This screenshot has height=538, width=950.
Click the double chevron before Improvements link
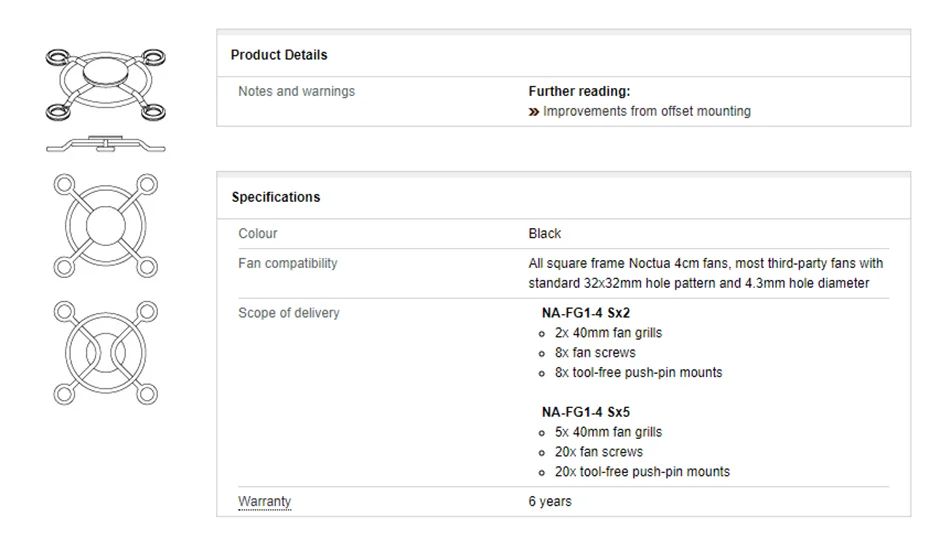tap(534, 112)
